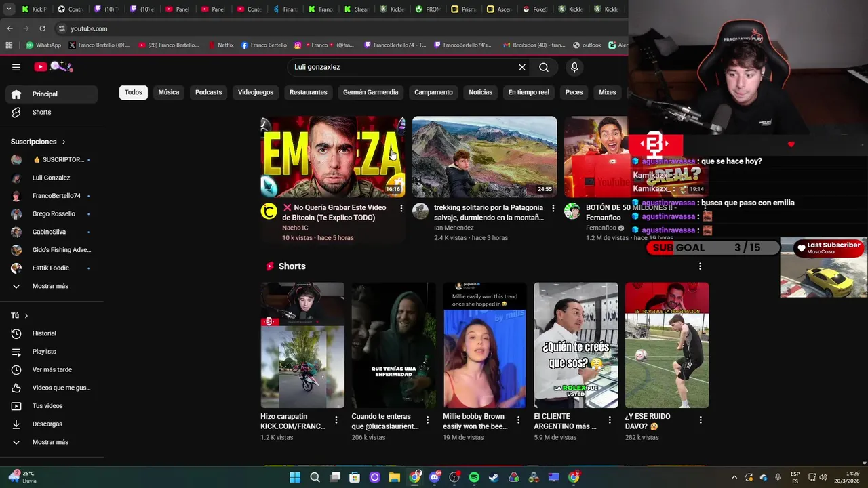Select the Noticias filter chip

click(x=481, y=92)
